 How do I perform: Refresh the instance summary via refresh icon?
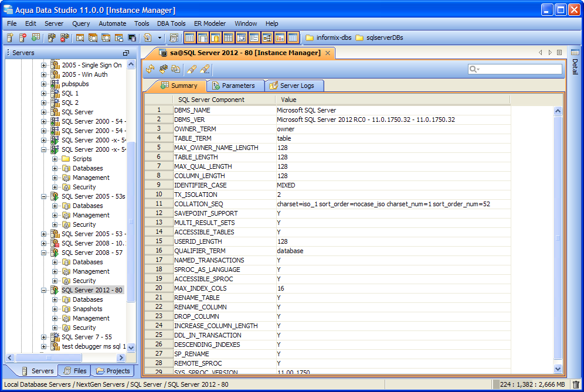[150, 69]
